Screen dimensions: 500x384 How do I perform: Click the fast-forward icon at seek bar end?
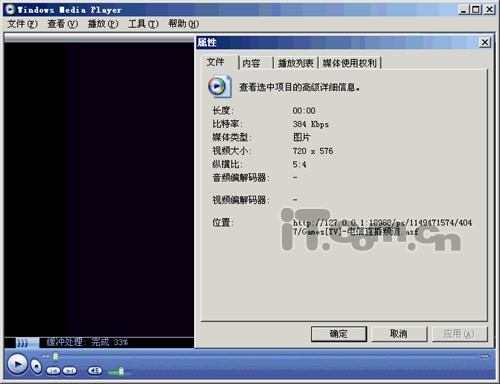click(x=485, y=357)
